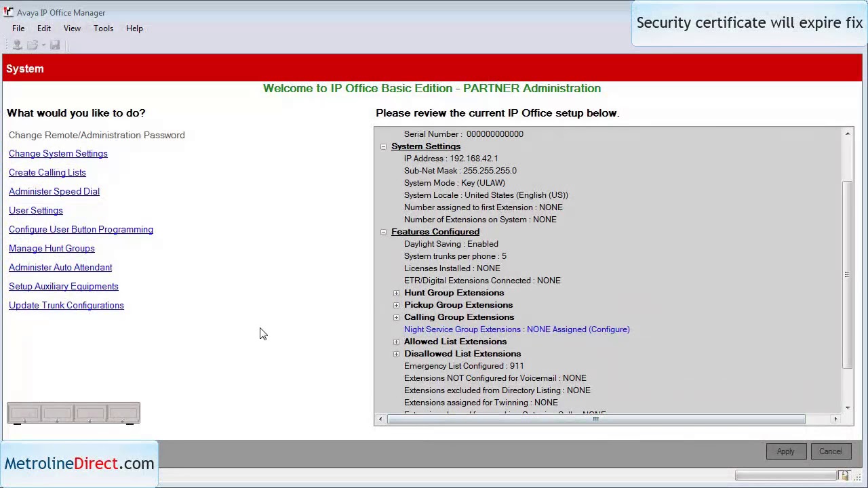Open Create Calling Lists
Image resolution: width=868 pixels, height=488 pixels.
point(47,173)
